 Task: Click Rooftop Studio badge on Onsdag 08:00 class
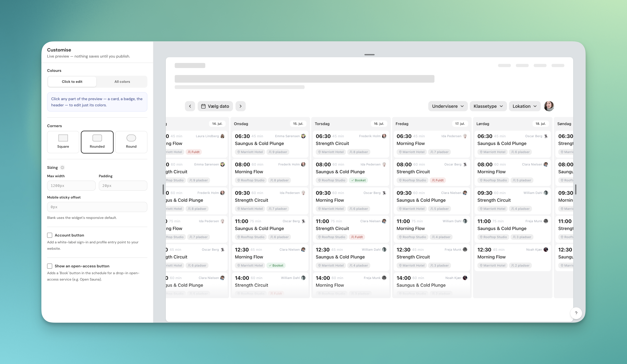[x=251, y=180]
